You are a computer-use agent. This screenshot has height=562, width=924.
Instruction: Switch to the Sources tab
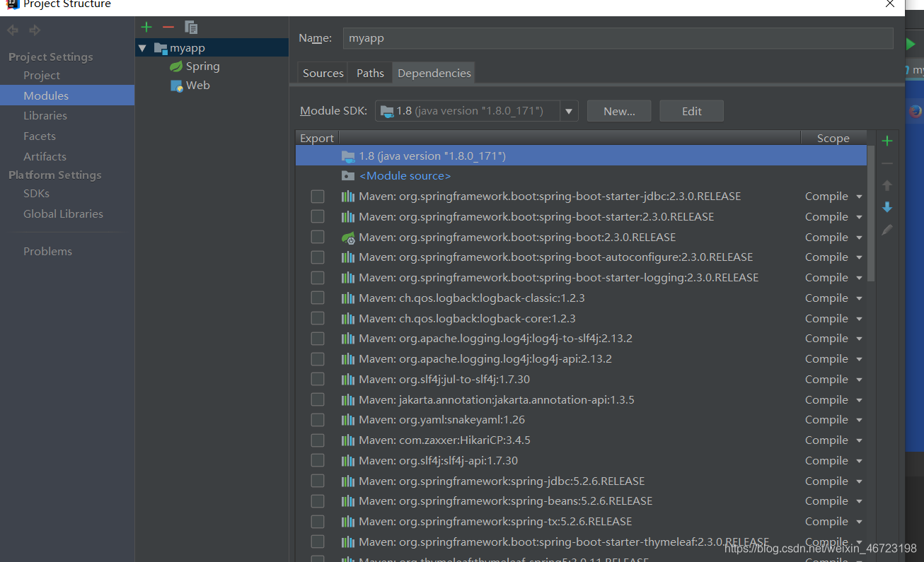322,72
